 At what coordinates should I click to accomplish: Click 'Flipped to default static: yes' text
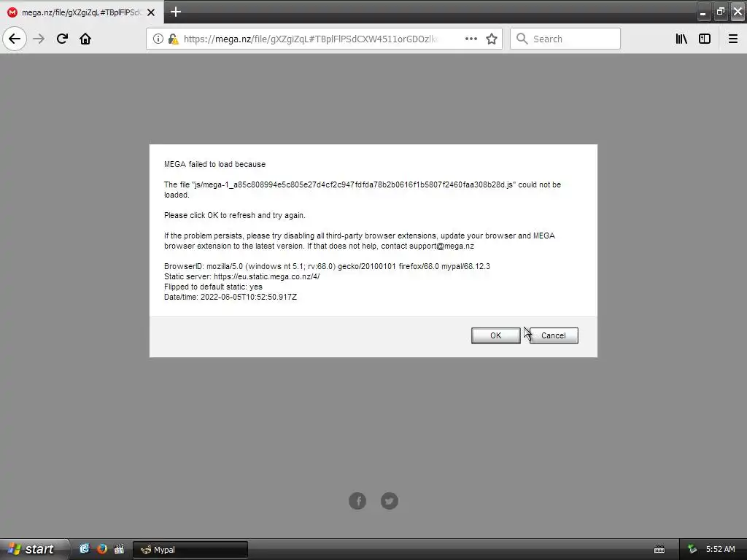point(214,287)
